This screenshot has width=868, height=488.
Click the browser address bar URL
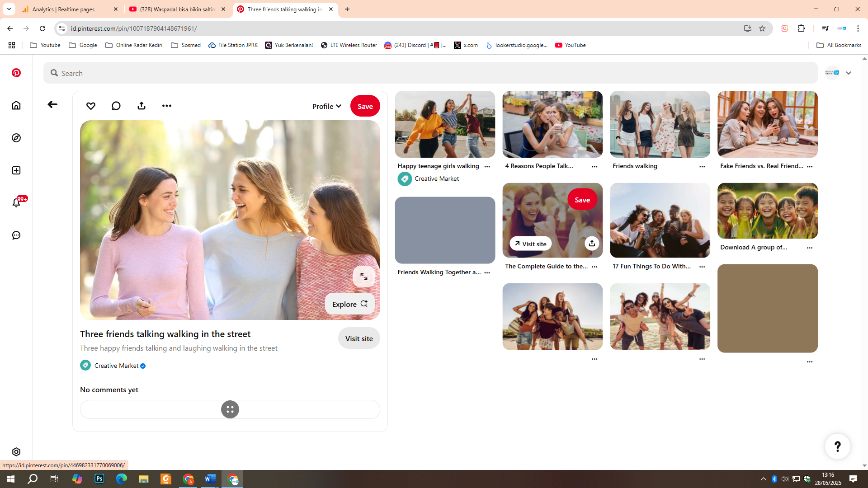[134, 28]
